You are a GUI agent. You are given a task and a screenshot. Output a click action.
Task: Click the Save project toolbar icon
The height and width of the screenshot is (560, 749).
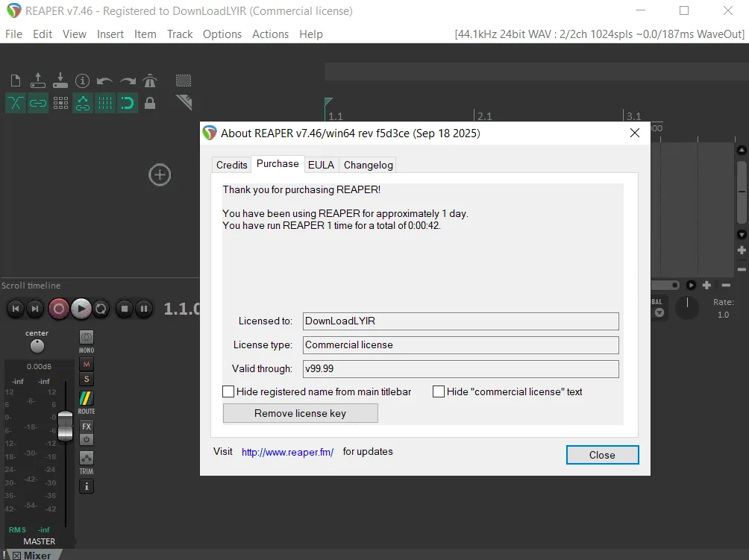60,81
